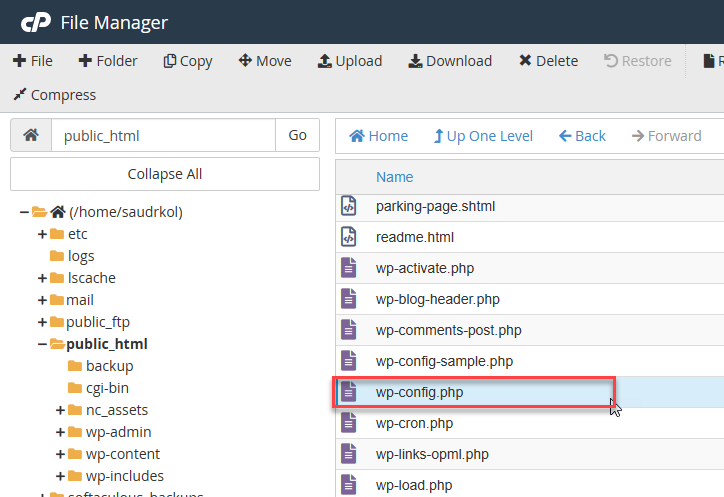The width and height of the screenshot is (724, 497).
Task: Expand the mail folder node
Action: click(42, 300)
